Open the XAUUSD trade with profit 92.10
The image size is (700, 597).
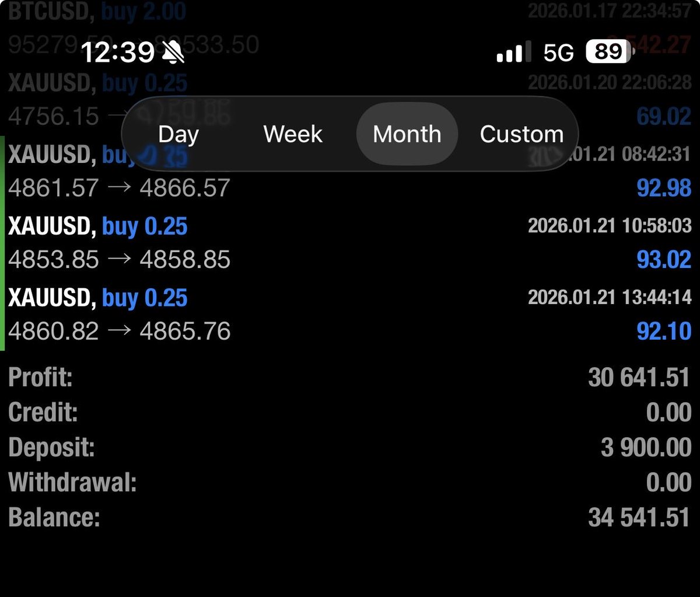coord(350,314)
